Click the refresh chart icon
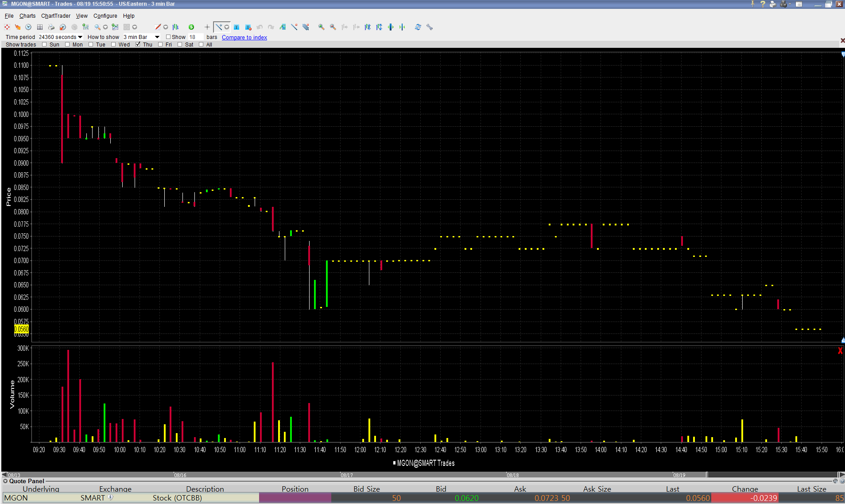This screenshot has height=504, width=845. pos(418,27)
